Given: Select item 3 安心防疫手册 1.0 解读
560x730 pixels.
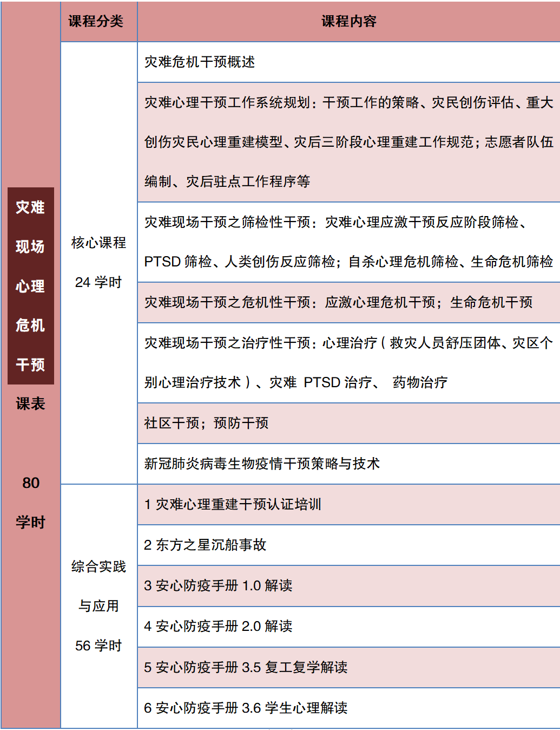Looking at the screenshot, I should coord(348,586).
